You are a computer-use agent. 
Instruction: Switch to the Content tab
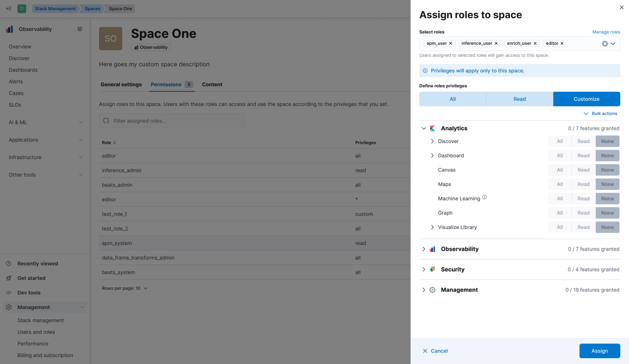tap(212, 84)
